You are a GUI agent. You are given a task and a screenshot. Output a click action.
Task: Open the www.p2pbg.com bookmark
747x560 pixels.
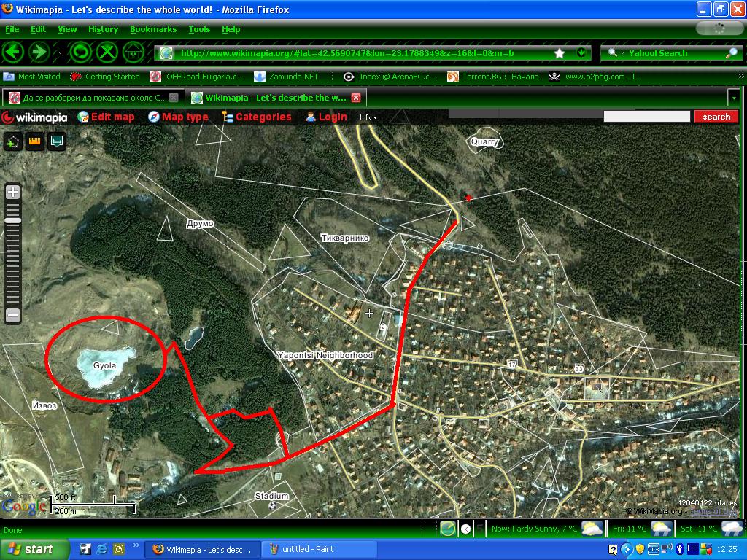tap(595, 77)
